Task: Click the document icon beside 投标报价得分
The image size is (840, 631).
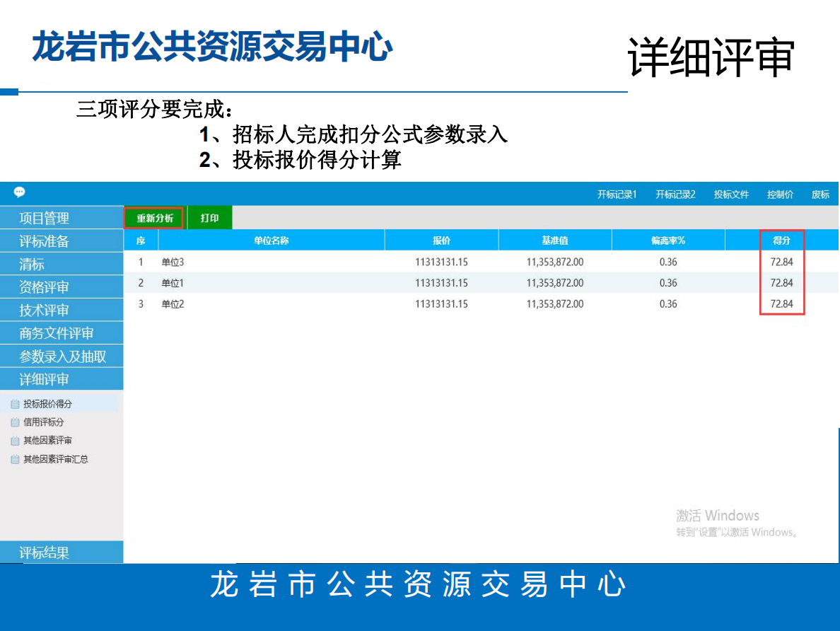Action: [x=15, y=404]
